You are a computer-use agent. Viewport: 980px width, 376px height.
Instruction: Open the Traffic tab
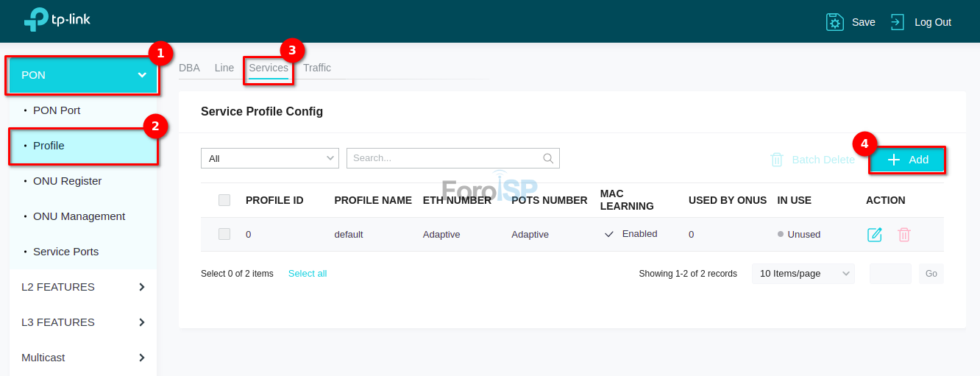317,68
